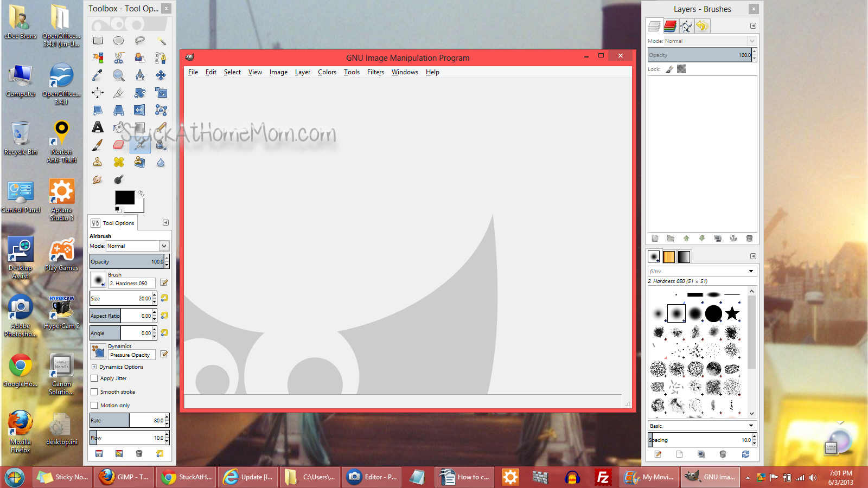Open the File menu

point(193,72)
